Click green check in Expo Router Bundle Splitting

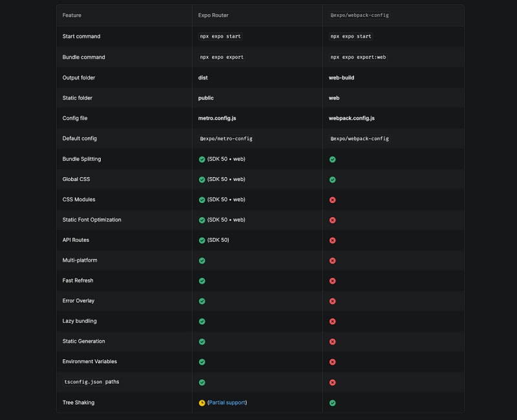point(202,159)
